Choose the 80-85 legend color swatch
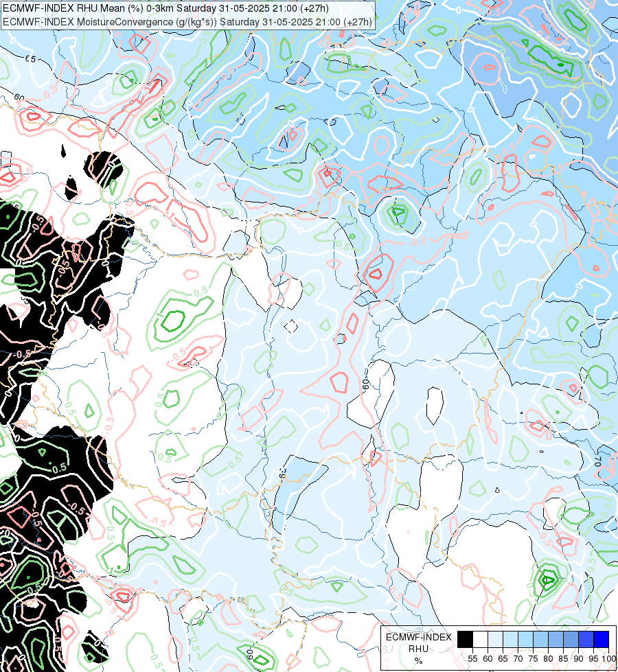 click(556, 640)
